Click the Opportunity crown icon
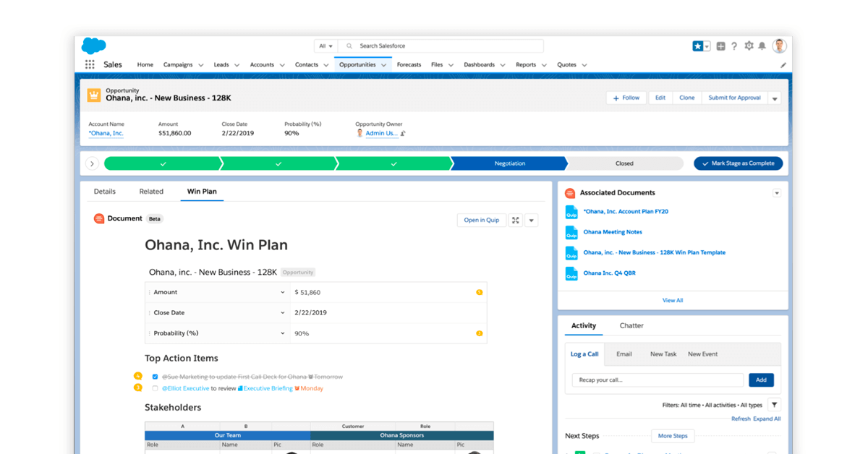868x454 pixels. pos(94,95)
